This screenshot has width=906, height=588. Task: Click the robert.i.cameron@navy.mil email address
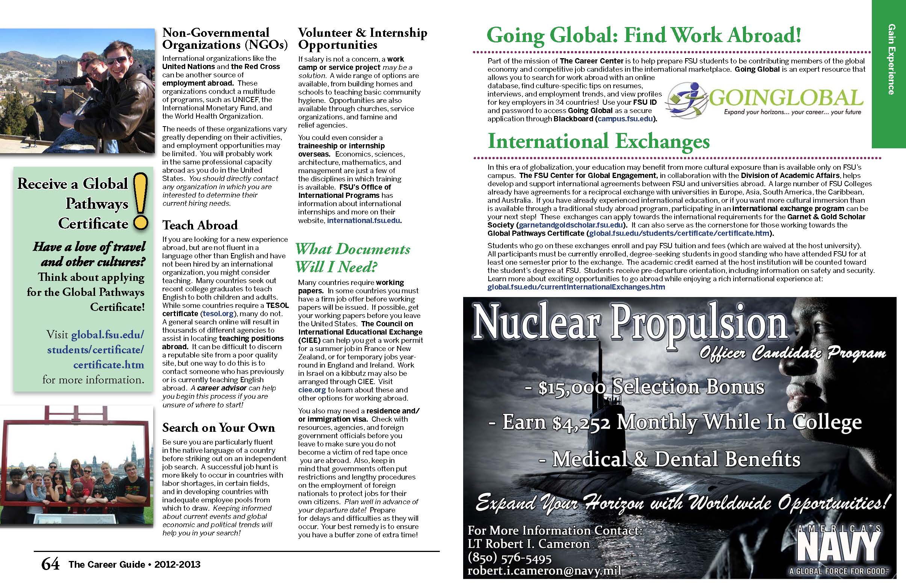click(x=544, y=570)
